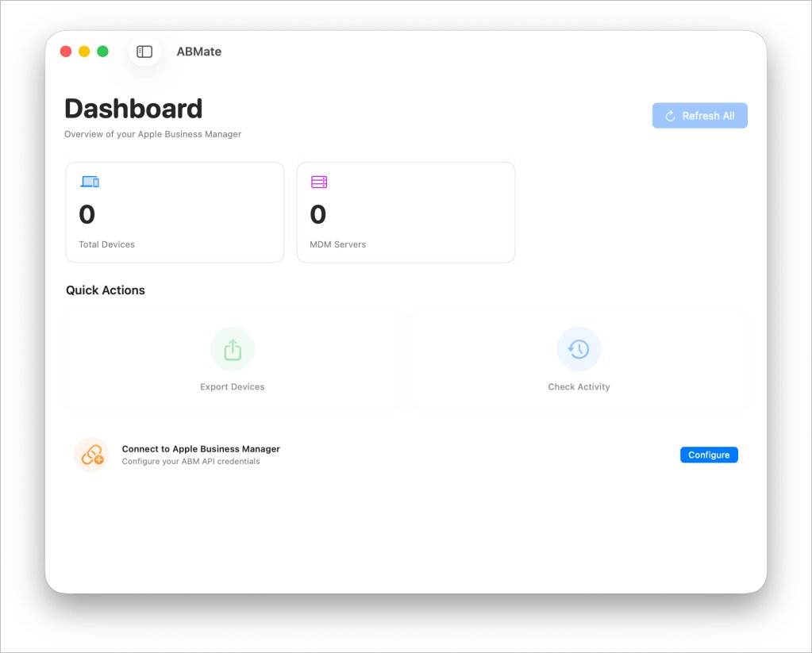
Task: Open the Total Devices label
Action: click(x=106, y=244)
